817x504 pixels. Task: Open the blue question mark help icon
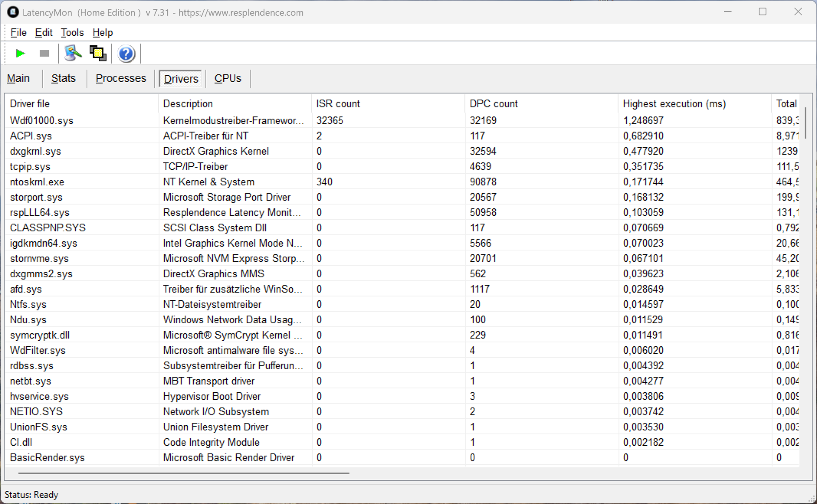coord(126,54)
